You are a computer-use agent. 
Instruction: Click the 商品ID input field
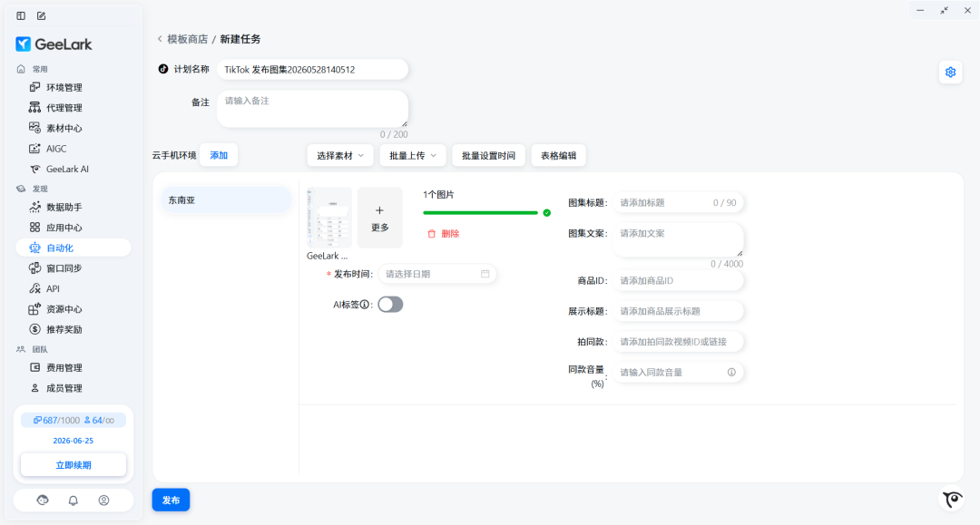click(x=678, y=281)
